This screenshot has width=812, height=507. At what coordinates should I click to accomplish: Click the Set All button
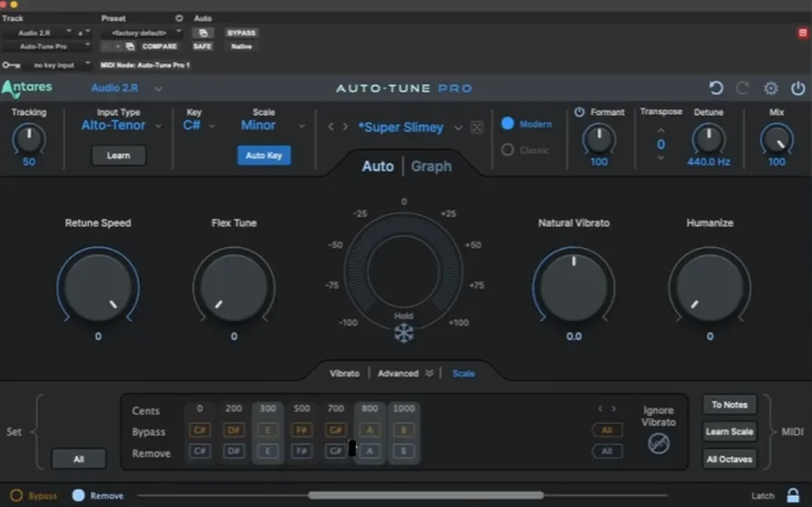click(78, 459)
